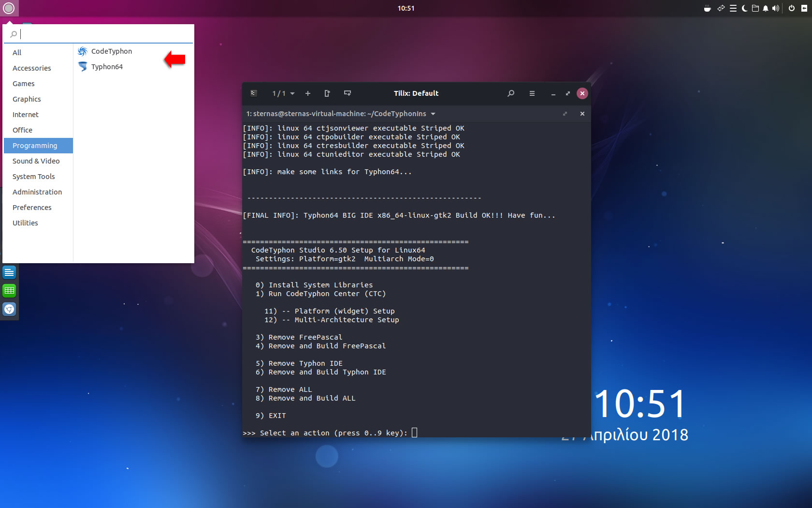Expand the terminal title dropdown arrow

(433, 114)
